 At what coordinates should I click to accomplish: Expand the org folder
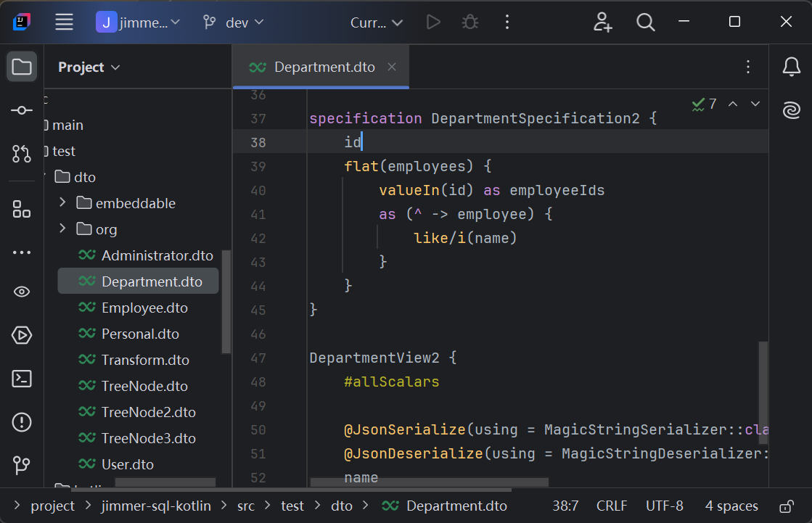pyautogui.click(x=62, y=229)
